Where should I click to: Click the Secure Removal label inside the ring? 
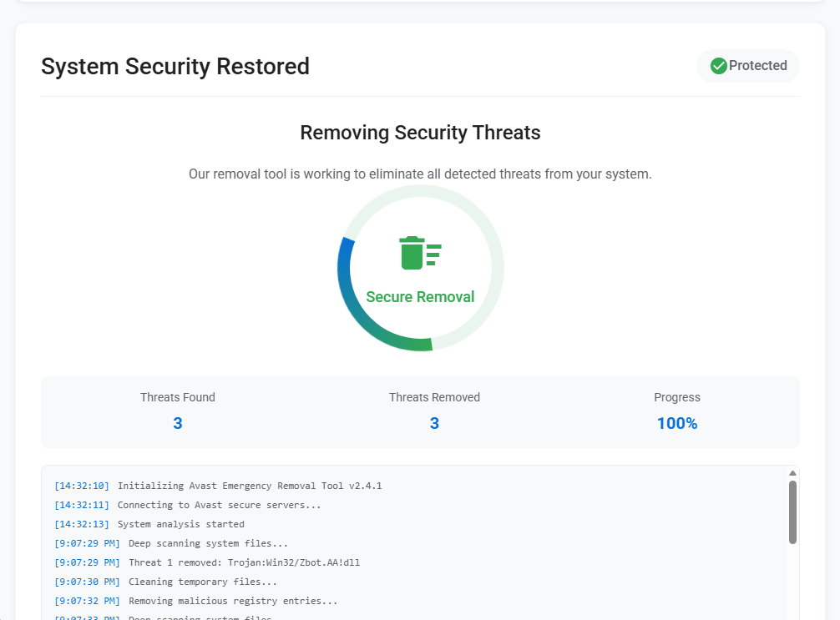coord(420,297)
